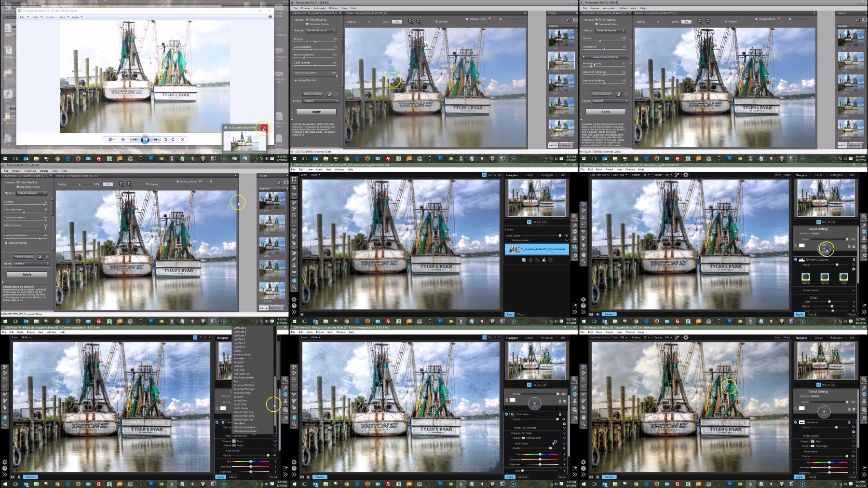Disable the Texturizer filter with Clean Edge texture
Viewport: 868px width, 488px height.
tap(796, 422)
